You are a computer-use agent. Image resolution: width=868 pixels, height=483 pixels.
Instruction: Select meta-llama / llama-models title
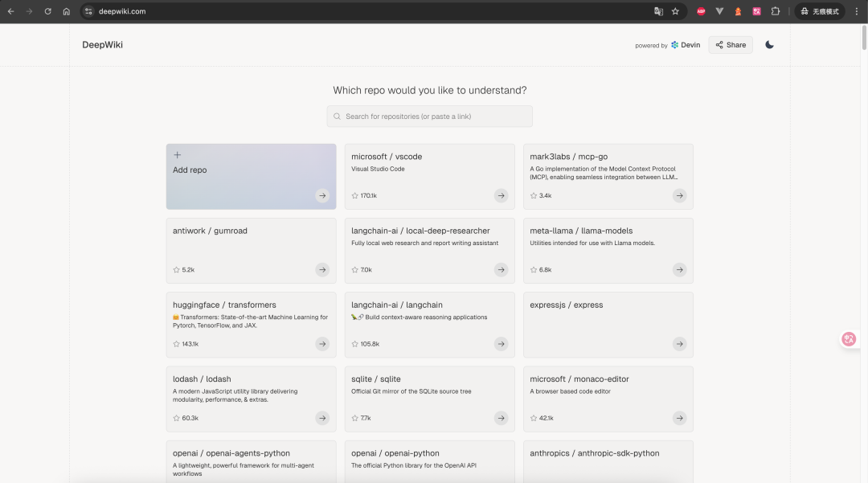click(x=581, y=231)
